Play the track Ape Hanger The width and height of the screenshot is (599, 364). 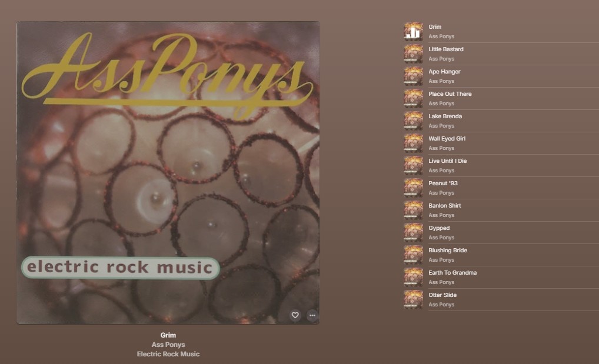pyautogui.click(x=444, y=71)
